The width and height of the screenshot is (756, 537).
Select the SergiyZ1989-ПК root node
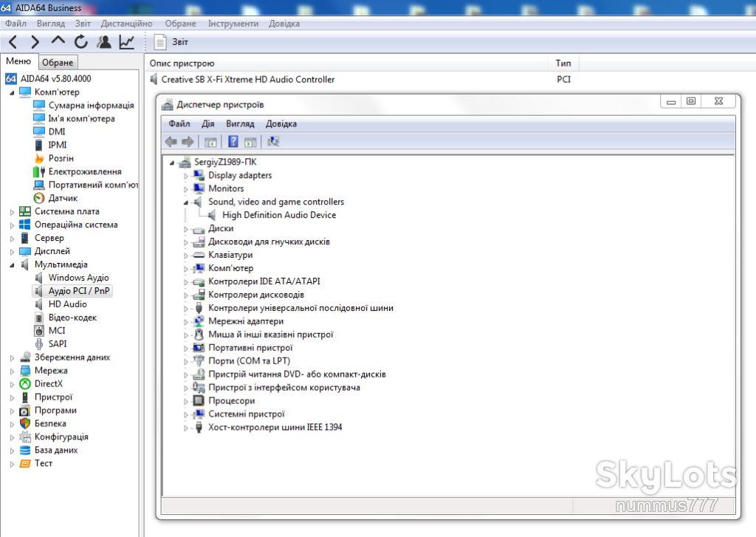(225, 162)
